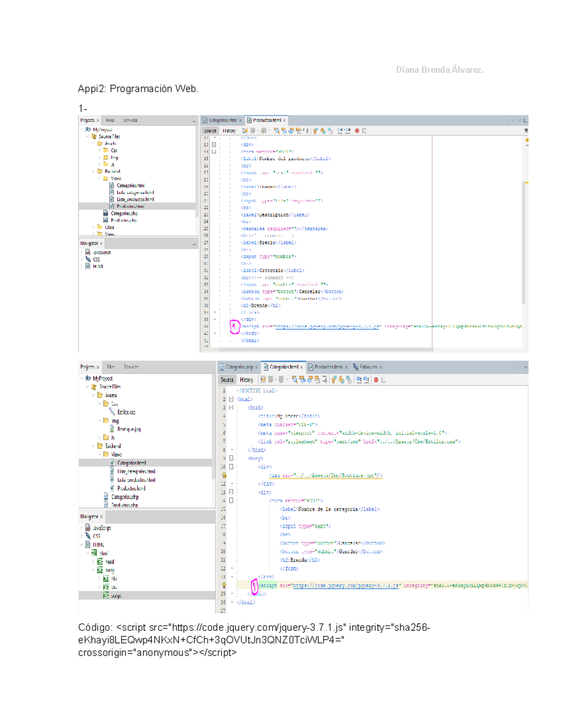Select Categorias.php in the first screenshot's tree
The image size is (563, 728).
(x=124, y=213)
